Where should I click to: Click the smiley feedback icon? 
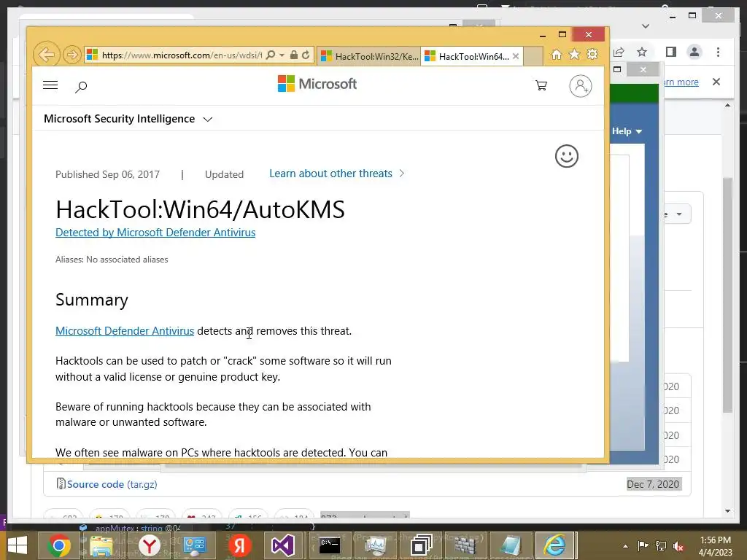[566, 156]
